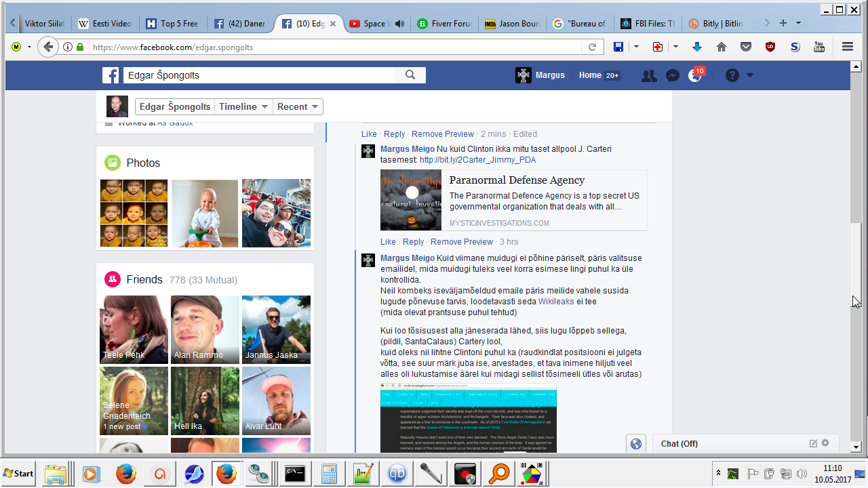This screenshot has width=868, height=488.
Task: Switch to the Top 5 Free tab
Action: [173, 24]
